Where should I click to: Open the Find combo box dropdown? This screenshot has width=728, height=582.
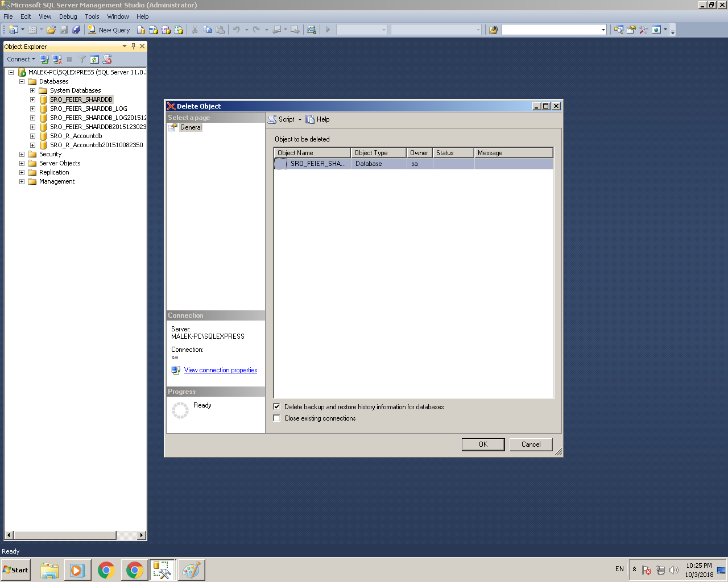click(x=603, y=30)
